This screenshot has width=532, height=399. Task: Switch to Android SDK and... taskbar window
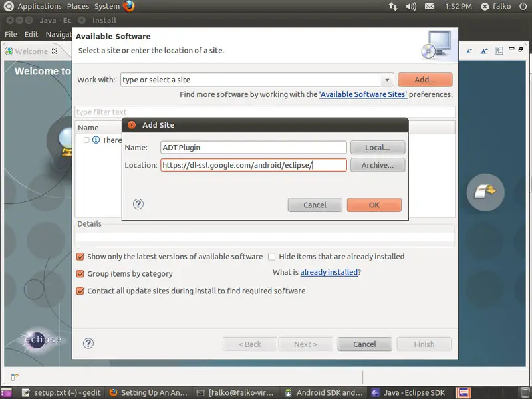[323, 392]
